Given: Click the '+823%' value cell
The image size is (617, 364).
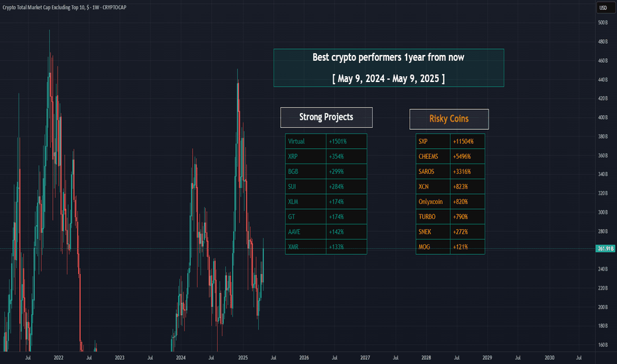Looking at the screenshot, I should [x=467, y=187].
